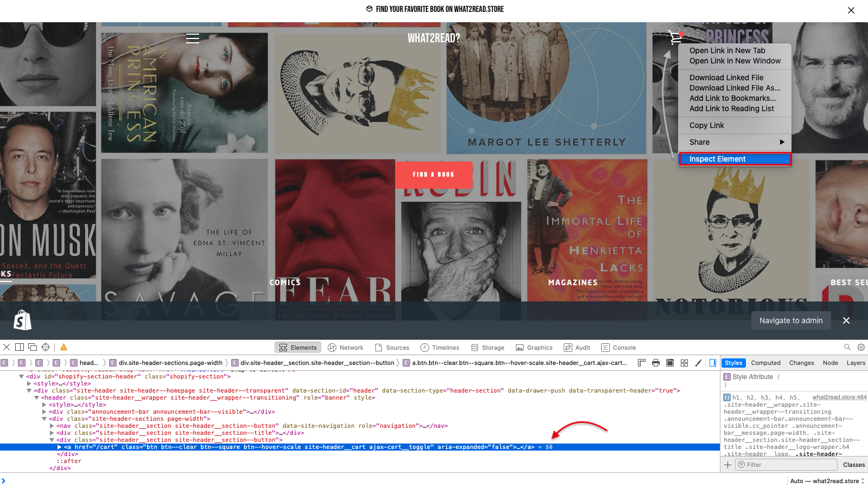Close the Web Inspector panel
This screenshot has height=488, width=868.
[7, 347]
